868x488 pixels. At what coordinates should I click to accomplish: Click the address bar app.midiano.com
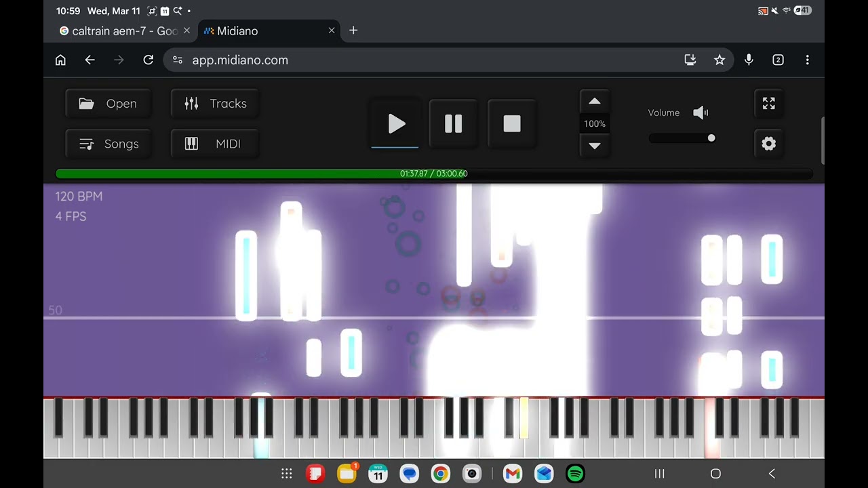point(240,60)
